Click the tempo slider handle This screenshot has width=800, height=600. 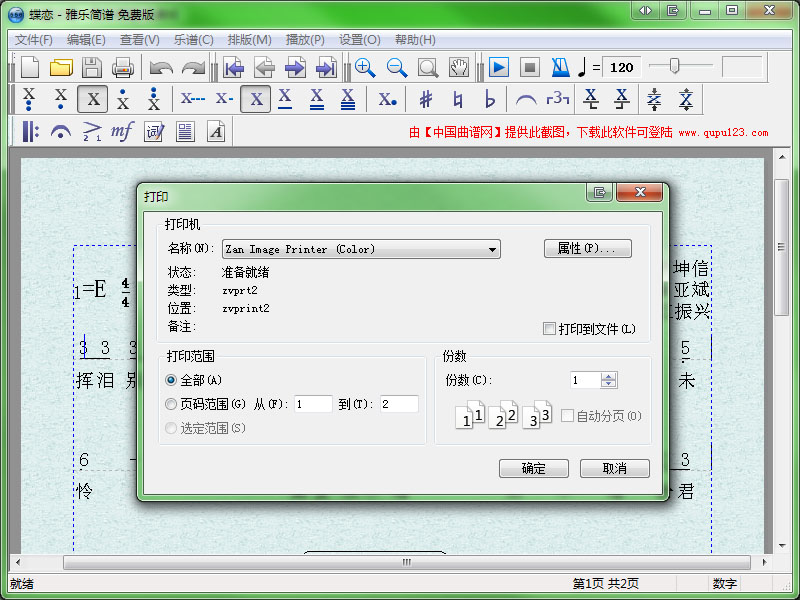(x=675, y=66)
